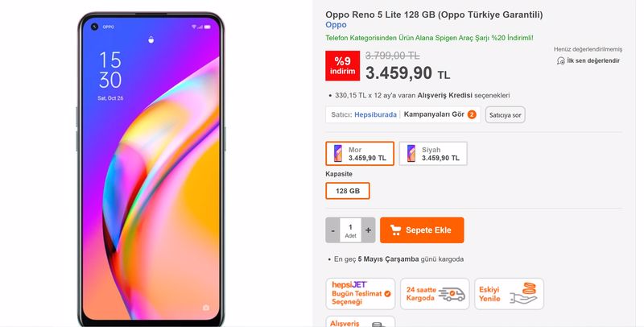Image resolution: width=644 pixels, height=327 pixels.
Task: Open the Hepsiburada seller link
Action: [x=375, y=114]
